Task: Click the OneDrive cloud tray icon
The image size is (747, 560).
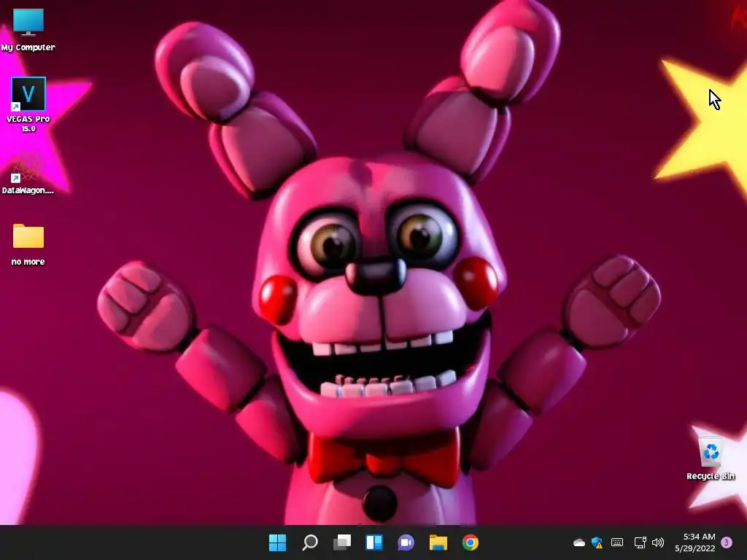Action: coord(578,542)
